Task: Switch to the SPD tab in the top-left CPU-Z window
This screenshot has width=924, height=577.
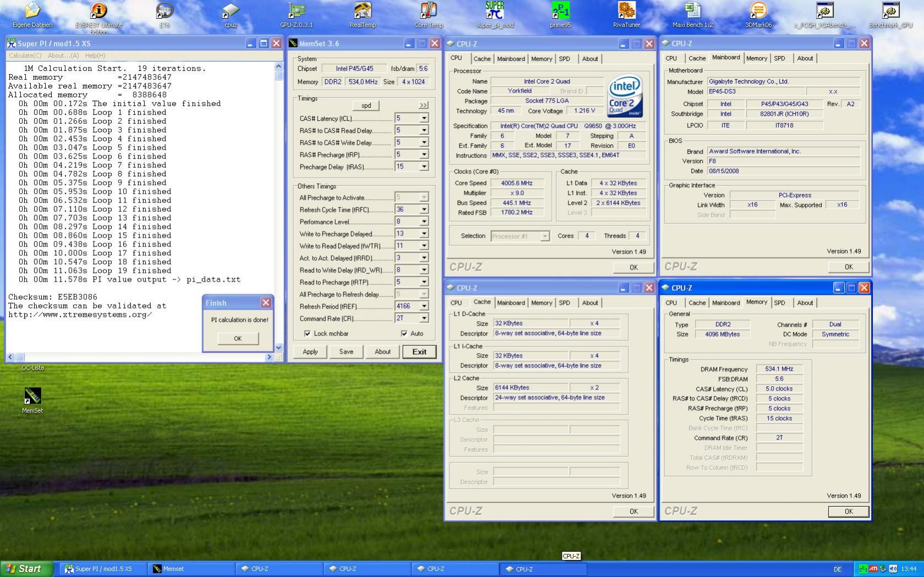Action: (564, 59)
